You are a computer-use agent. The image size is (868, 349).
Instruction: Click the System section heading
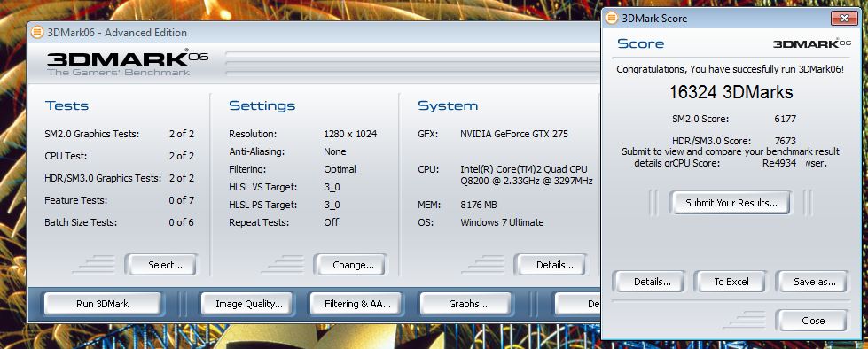[447, 105]
